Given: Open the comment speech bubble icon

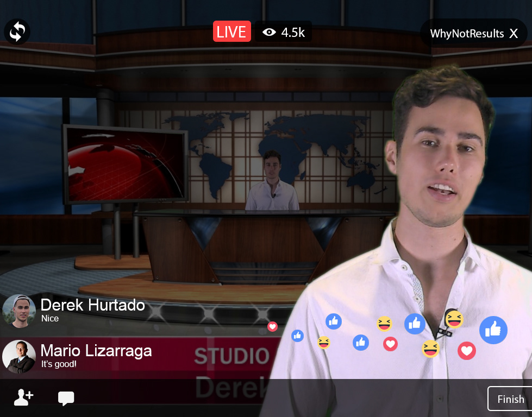Looking at the screenshot, I should click(x=66, y=399).
